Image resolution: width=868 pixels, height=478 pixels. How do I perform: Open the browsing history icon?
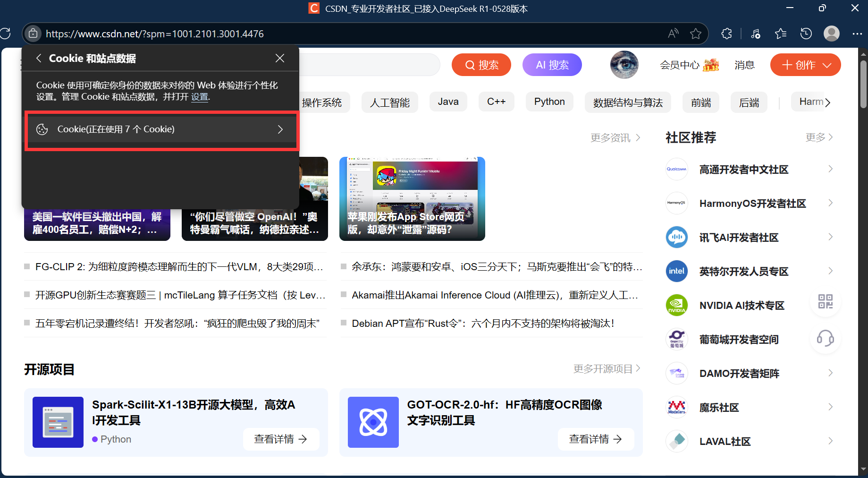806,34
